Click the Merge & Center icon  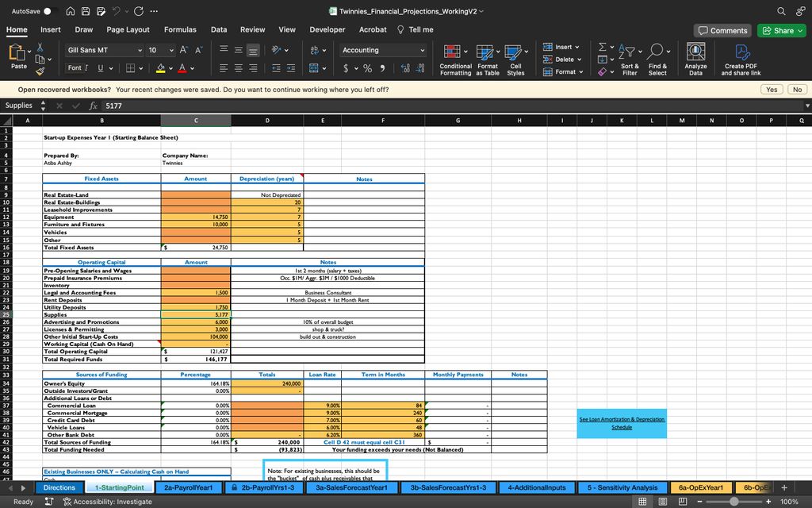[314, 68]
